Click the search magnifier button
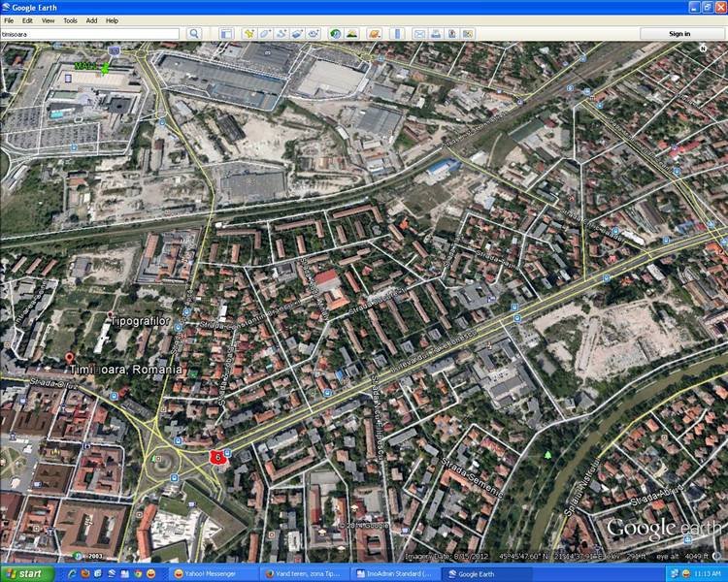 tap(194, 33)
